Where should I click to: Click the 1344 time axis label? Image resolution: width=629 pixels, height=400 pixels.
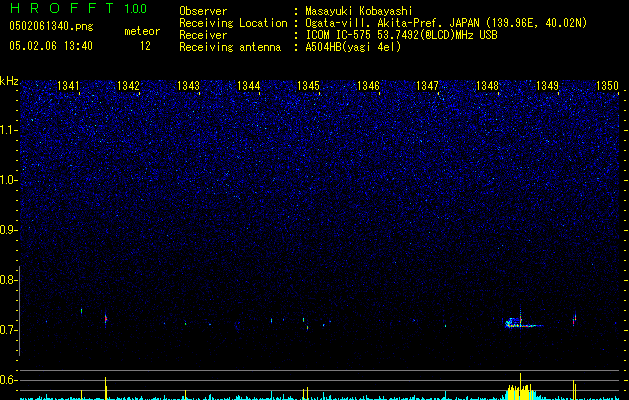pos(248,85)
